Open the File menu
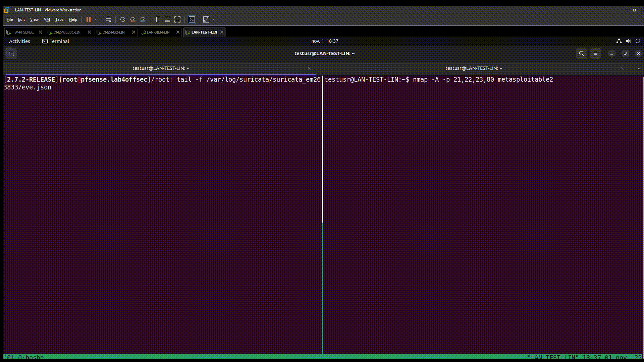644x362 pixels. coord(10,19)
